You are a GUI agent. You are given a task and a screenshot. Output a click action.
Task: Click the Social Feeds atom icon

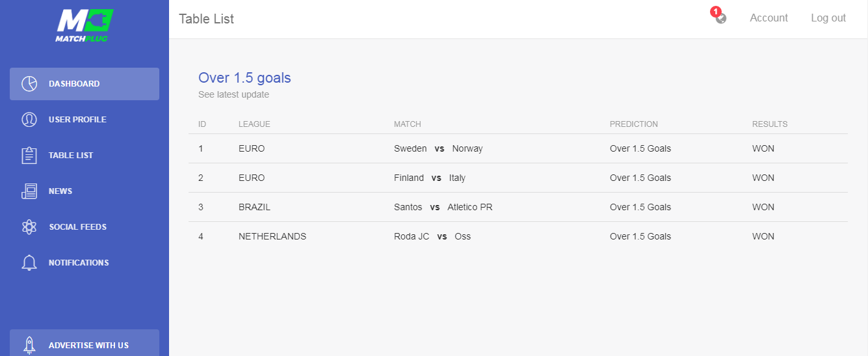pos(29,227)
